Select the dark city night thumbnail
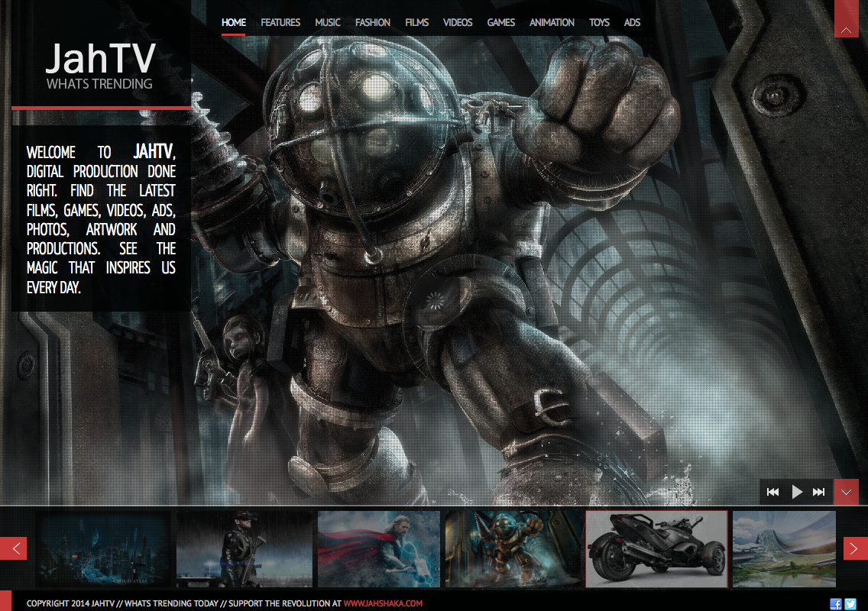 (103, 549)
